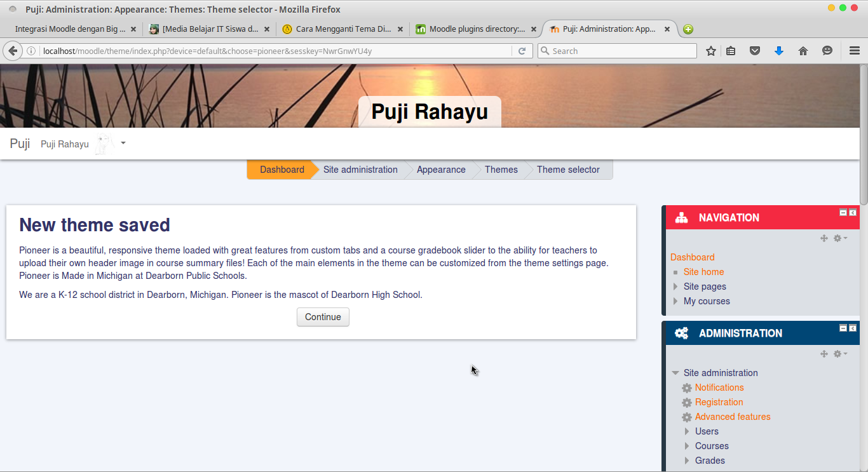Open a new tab with the plus icon
The height and width of the screenshot is (472, 868).
point(688,29)
